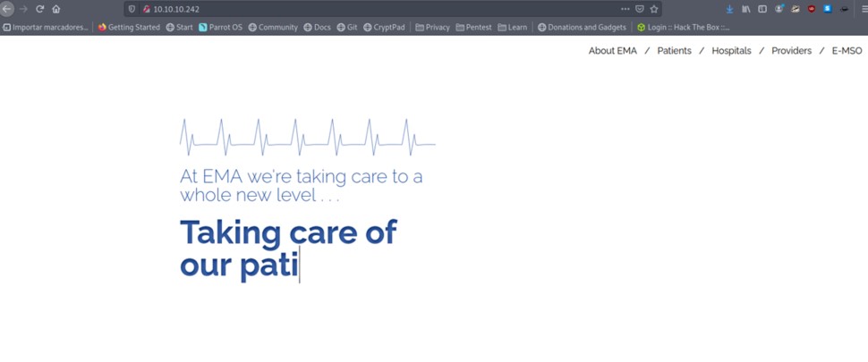Open the Library icon in toolbar
The height and width of the screenshot is (362, 868).
[x=746, y=9]
